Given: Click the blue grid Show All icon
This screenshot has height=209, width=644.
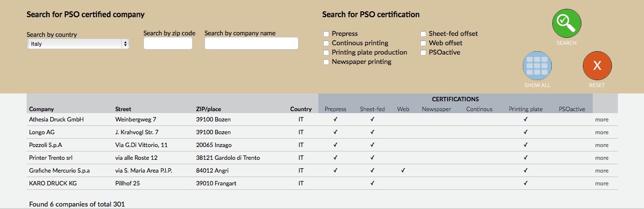Looking at the screenshot, I should pos(537,66).
